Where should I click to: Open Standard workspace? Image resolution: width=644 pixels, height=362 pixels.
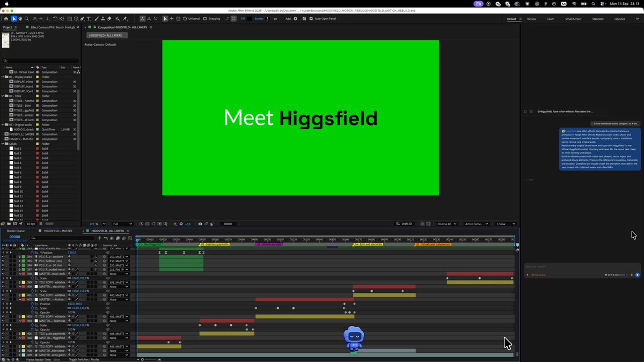[597, 19]
